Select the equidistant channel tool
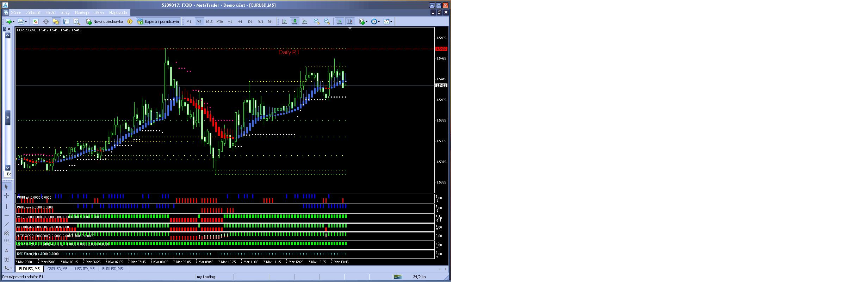868x293 pixels. coord(6,233)
